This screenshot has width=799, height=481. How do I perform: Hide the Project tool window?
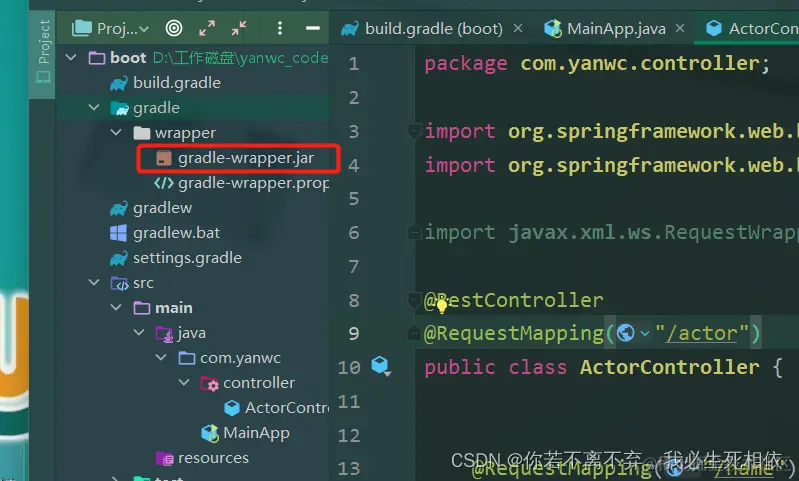pyautogui.click(x=313, y=28)
